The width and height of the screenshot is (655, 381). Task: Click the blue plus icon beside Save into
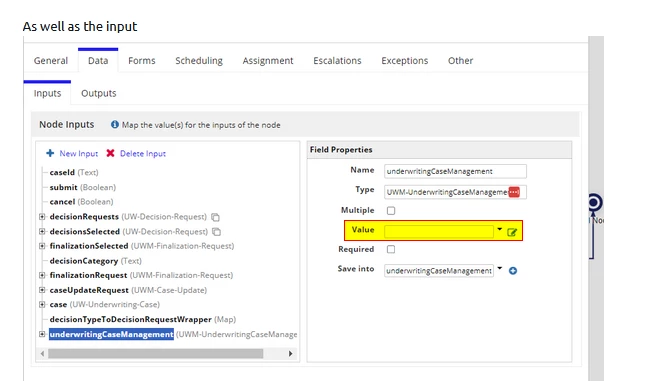(513, 271)
